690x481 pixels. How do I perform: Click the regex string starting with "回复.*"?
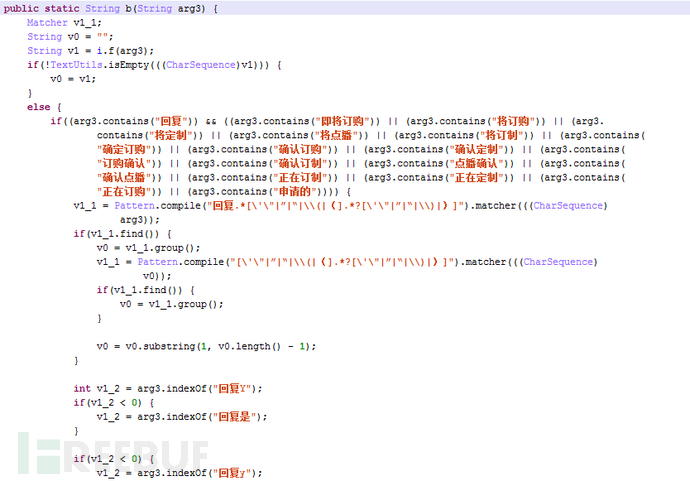click(336, 206)
